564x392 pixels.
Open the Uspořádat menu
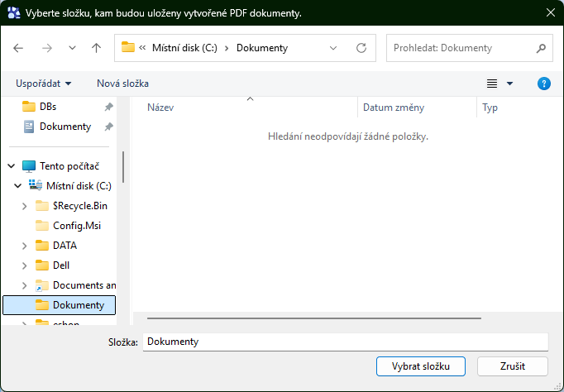43,84
